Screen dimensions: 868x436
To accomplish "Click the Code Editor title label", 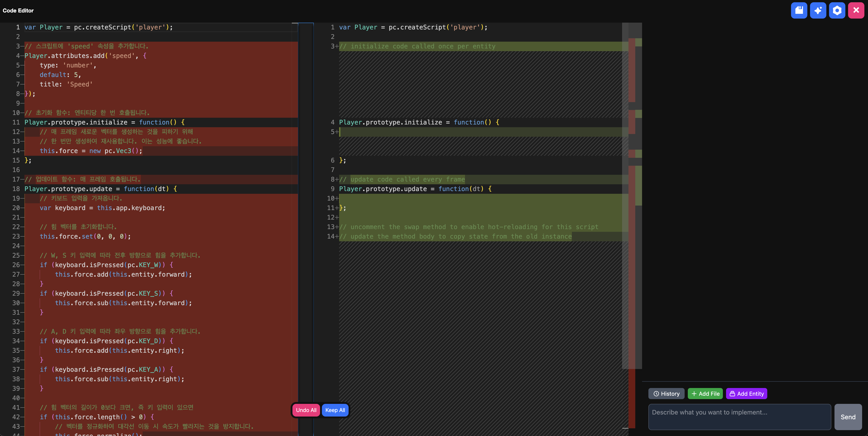I will coord(18,10).
